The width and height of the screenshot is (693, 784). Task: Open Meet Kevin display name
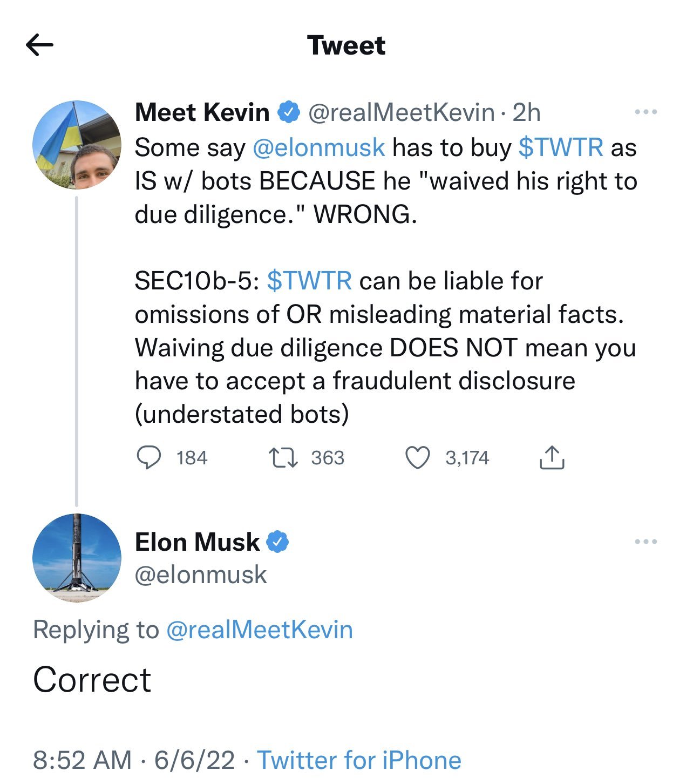(202, 112)
